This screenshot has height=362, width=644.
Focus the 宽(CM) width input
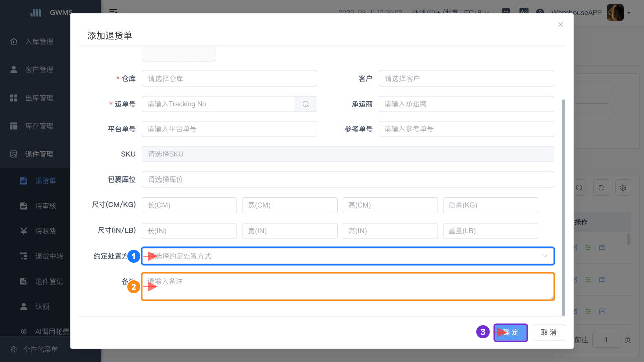290,205
